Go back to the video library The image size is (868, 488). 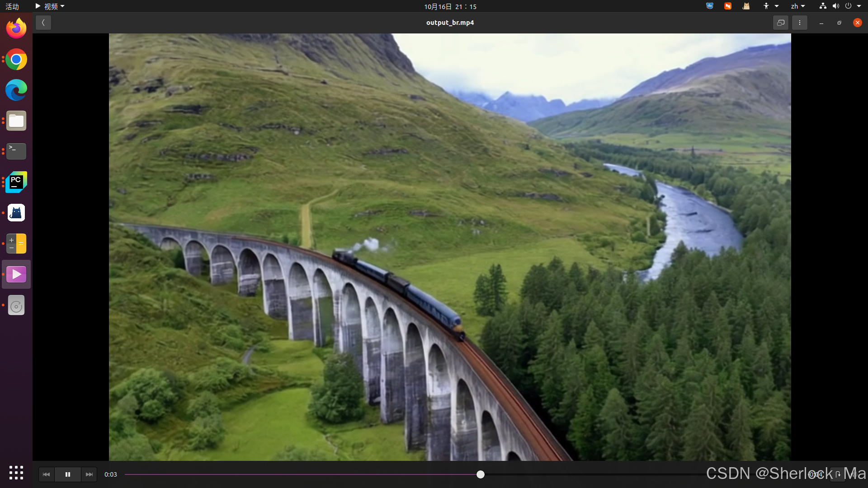click(43, 23)
